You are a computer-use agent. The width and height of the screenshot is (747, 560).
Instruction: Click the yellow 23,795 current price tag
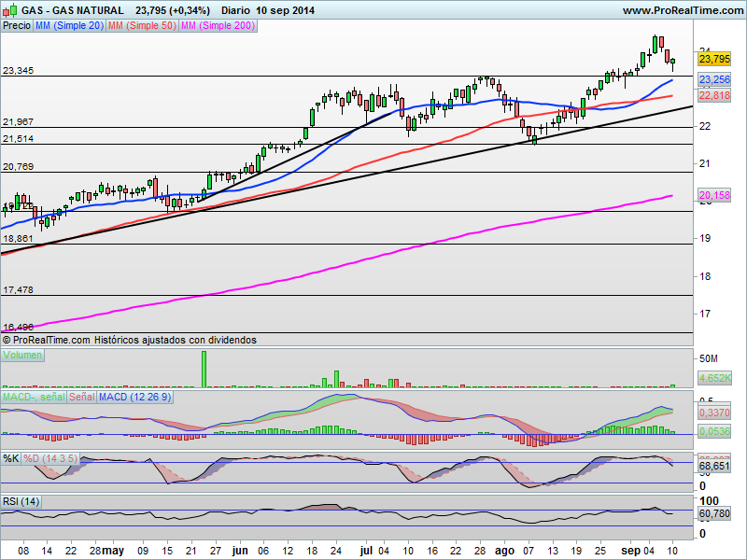tap(714, 59)
